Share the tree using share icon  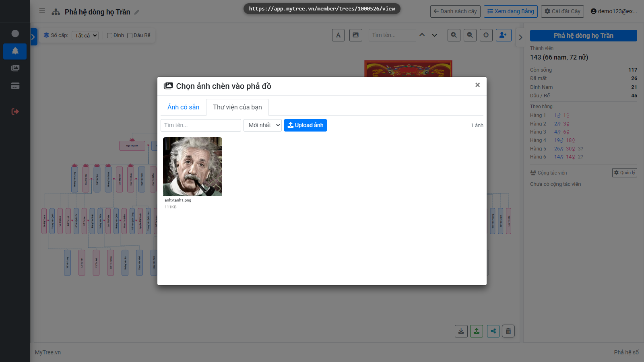(x=493, y=331)
